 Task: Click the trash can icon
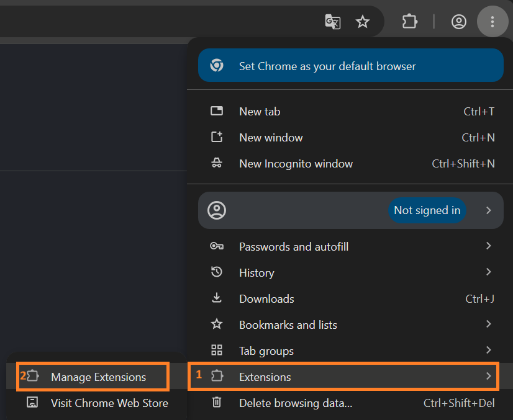tap(217, 402)
